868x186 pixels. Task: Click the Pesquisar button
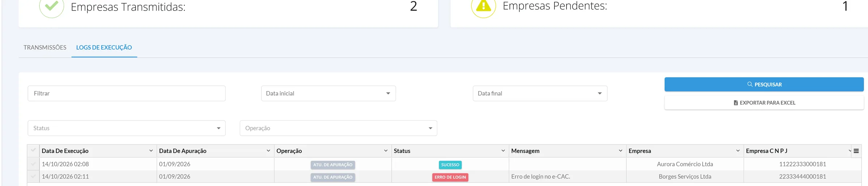click(764, 84)
